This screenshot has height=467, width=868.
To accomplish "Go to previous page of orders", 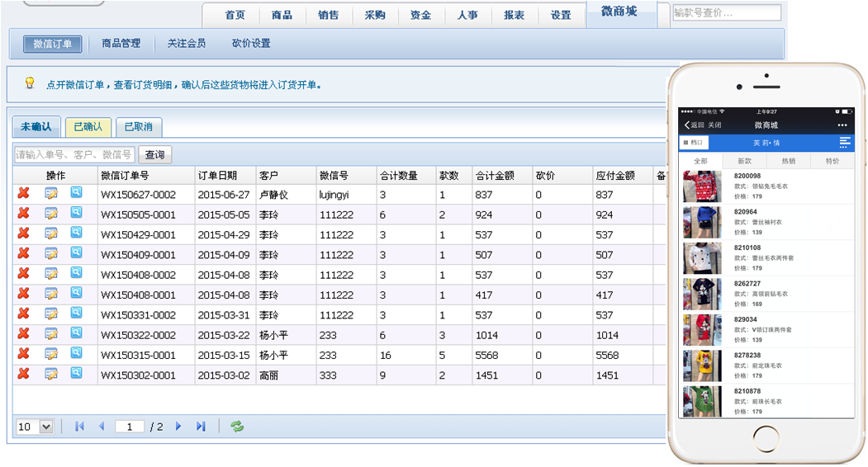I will pyautogui.click(x=102, y=427).
